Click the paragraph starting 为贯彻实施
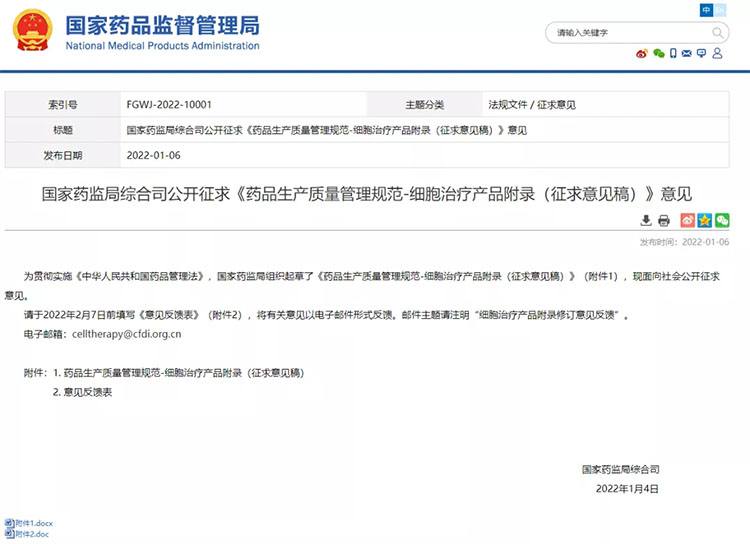This screenshot has width=750, height=544. [363, 286]
